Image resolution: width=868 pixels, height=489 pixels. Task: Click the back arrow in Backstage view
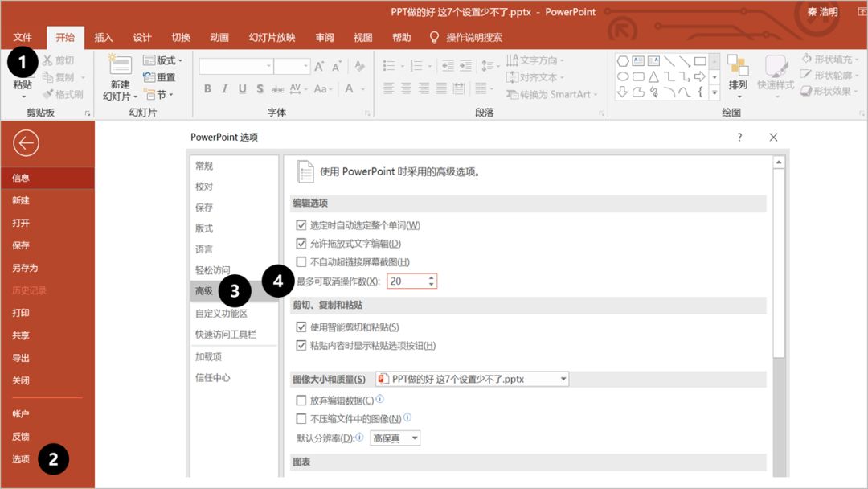click(x=26, y=143)
